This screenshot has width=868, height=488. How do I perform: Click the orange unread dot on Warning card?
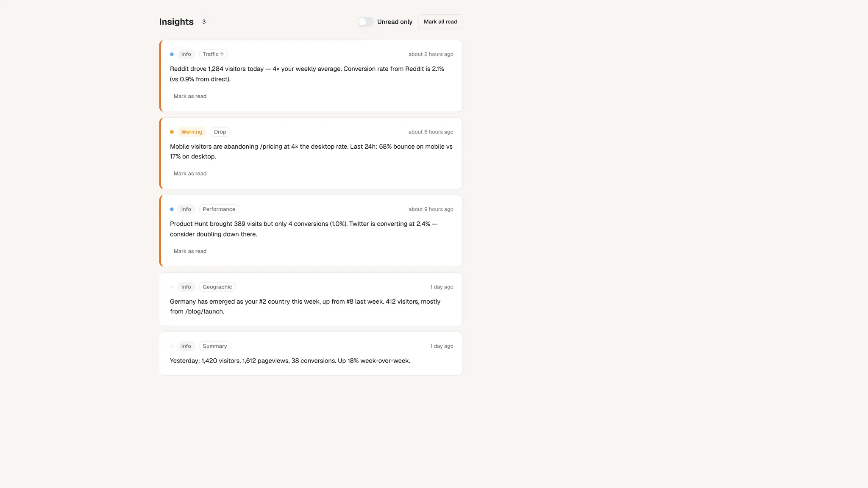pos(172,132)
